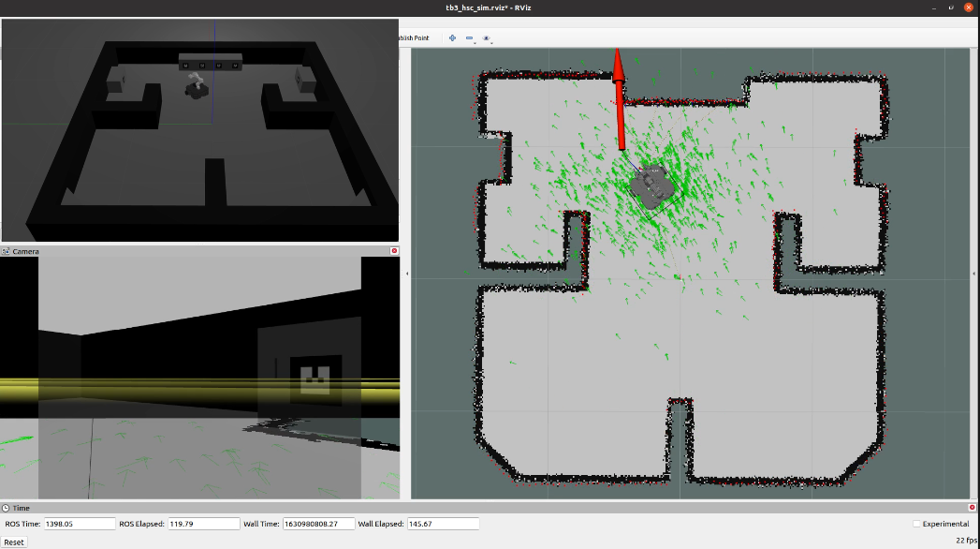Click the Publish Point tool
The height and width of the screenshot is (549, 980).
[x=413, y=37]
